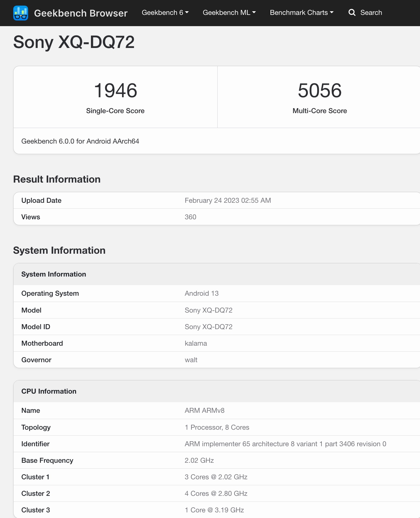
Task: Click the Multi-Core Score label
Action: click(x=319, y=111)
